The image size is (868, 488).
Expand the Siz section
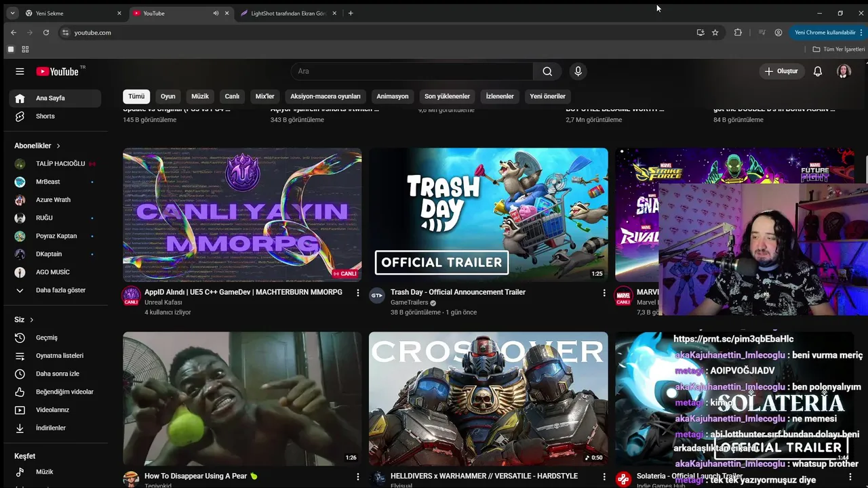[x=24, y=320]
